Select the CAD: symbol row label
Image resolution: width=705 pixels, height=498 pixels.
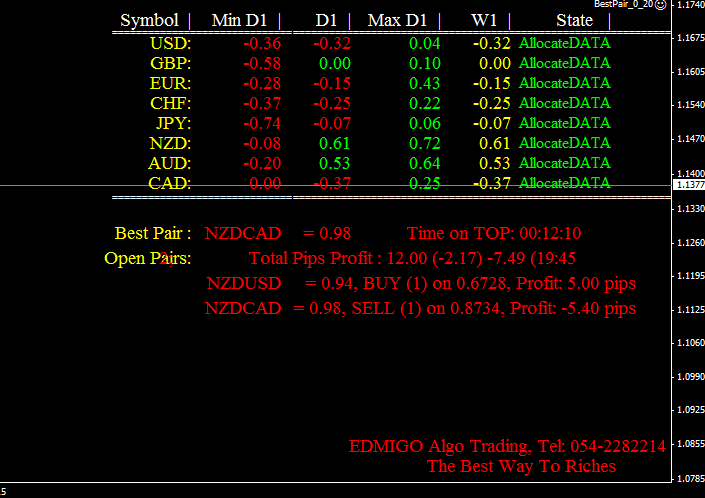click(170, 183)
